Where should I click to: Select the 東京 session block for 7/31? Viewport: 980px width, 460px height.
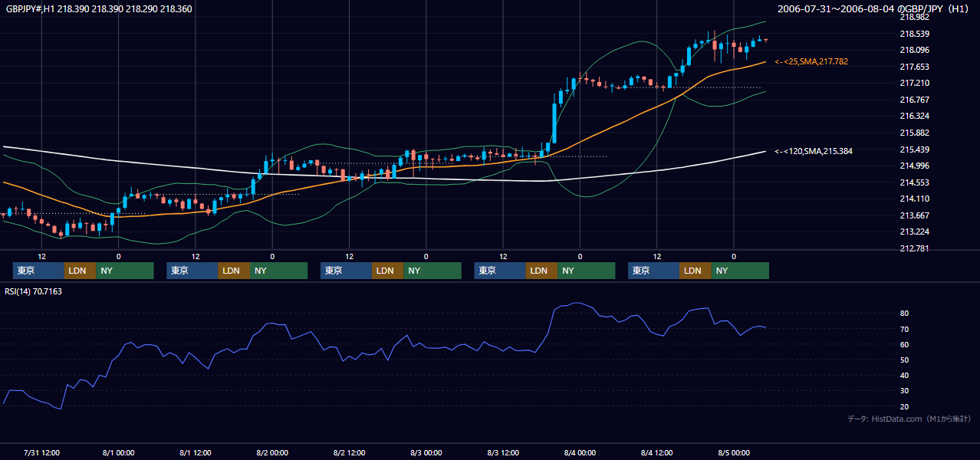coord(38,271)
